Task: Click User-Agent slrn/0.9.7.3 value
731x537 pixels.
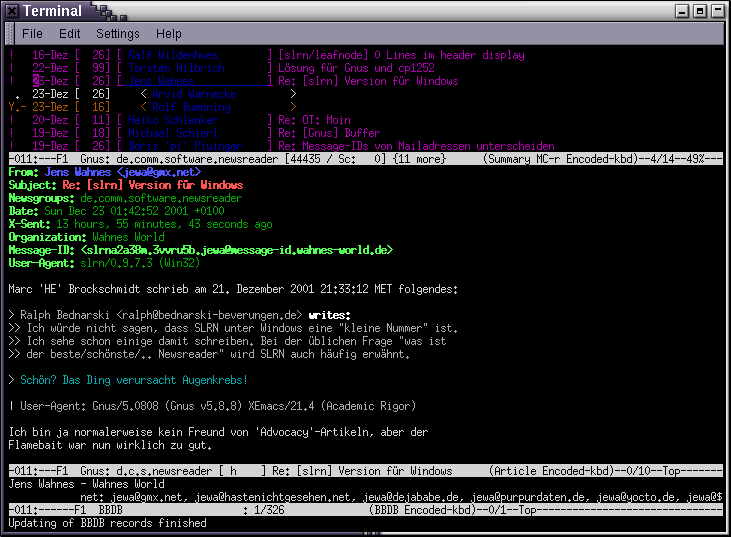Action: coord(140,263)
